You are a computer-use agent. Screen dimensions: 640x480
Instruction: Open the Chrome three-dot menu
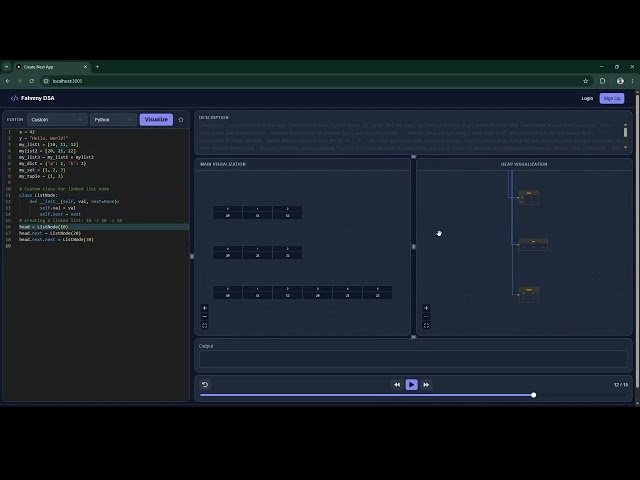[632, 81]
